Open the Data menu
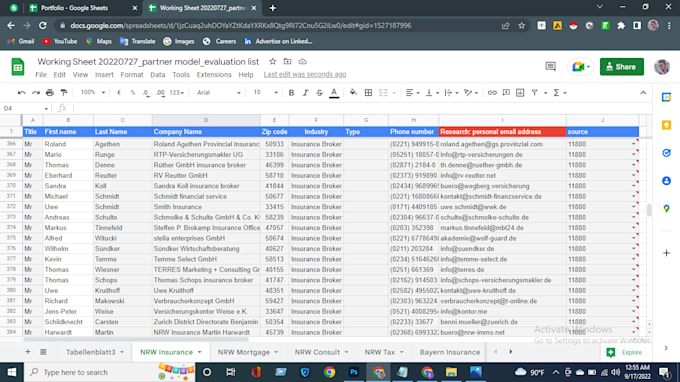Screen dimensions: 680x382 158,75
